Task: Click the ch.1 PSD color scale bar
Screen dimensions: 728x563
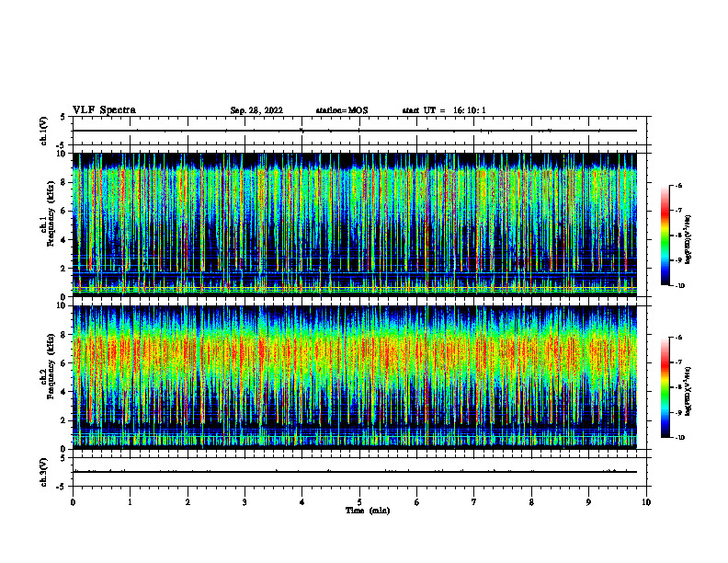Action: [x=665, y=236]
